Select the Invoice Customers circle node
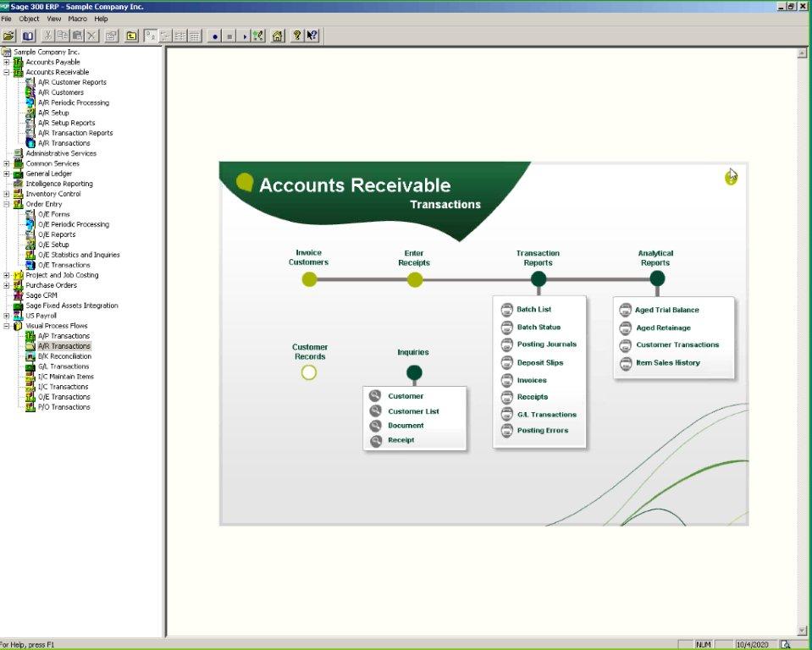 click(x=309, y=279)
